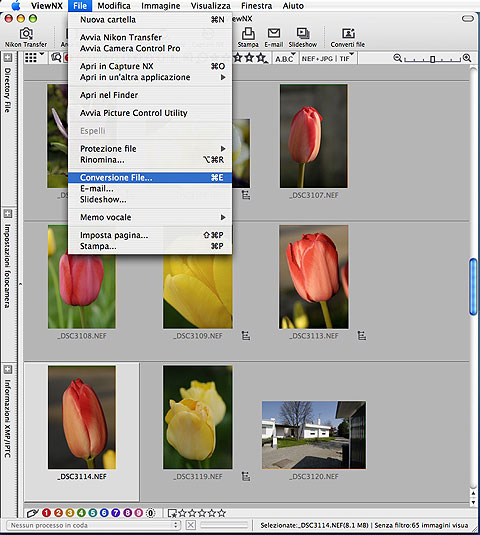Viewport: 480px width, 535px height.
Task: Expand the Directory file side panel
Action: click(x=8, y=57)
